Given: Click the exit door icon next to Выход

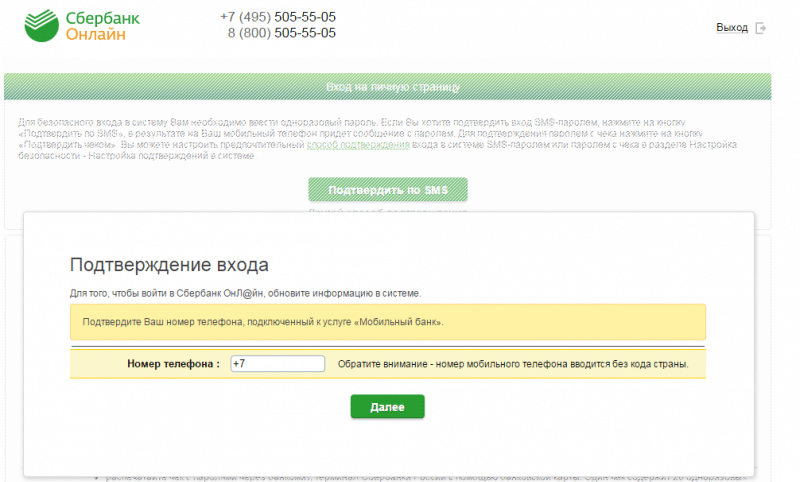Looking at the screenshot, I should click(x=761, y=28).
